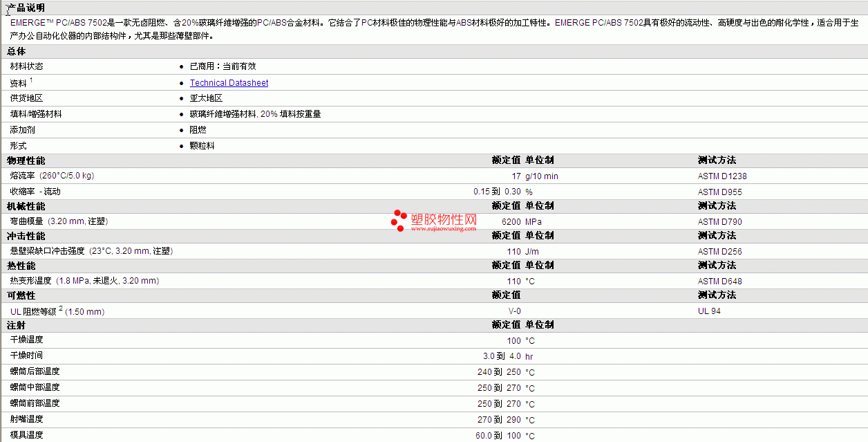Click test method ASTM D648
Screen dimensions: 868x442
tap(720, 282)
